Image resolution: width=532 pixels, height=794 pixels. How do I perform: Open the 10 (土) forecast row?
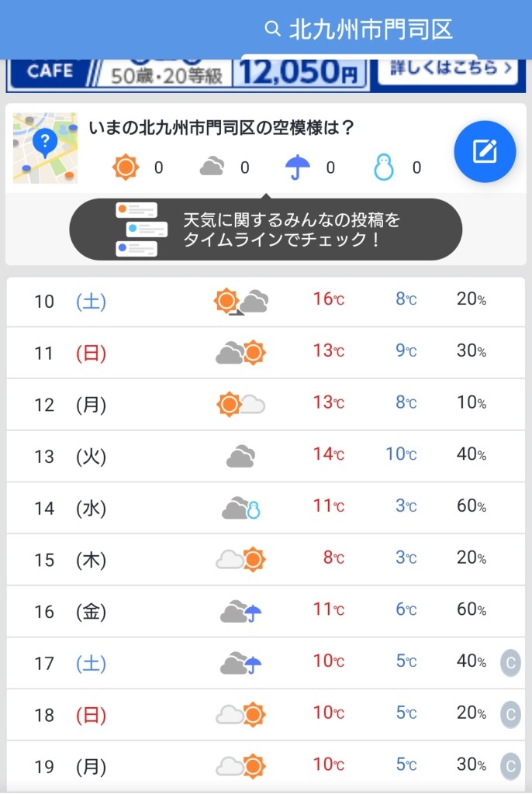265,302
